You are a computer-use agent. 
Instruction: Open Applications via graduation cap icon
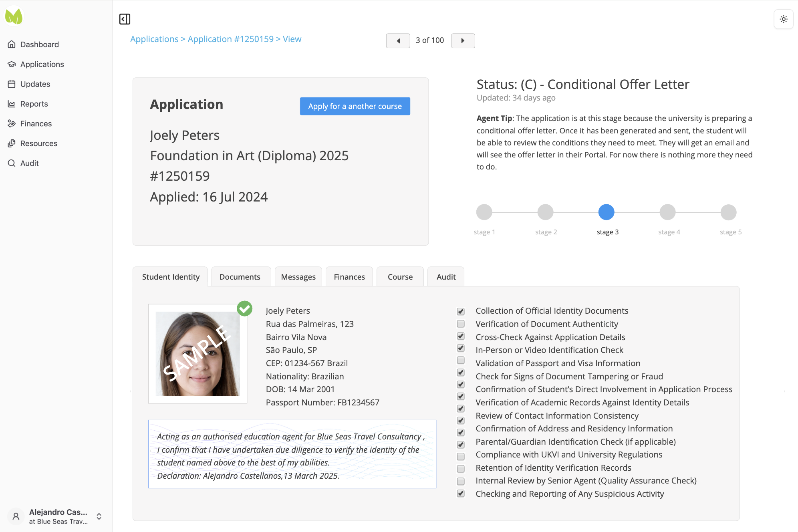pos(12,64)
